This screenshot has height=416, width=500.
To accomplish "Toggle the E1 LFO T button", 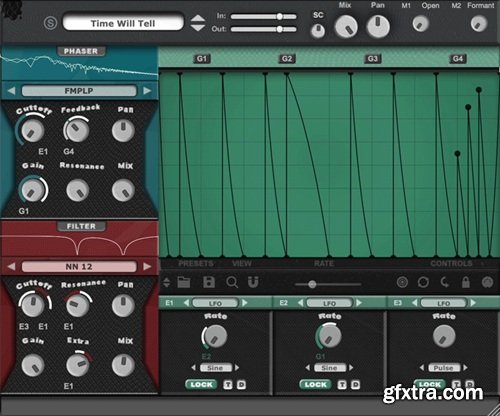I will (228, 385).
